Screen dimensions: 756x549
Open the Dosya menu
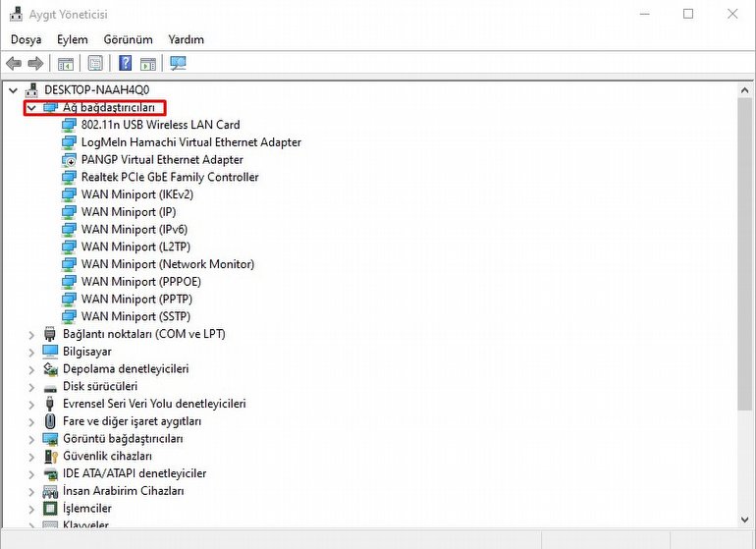click(x=26, y=39)
